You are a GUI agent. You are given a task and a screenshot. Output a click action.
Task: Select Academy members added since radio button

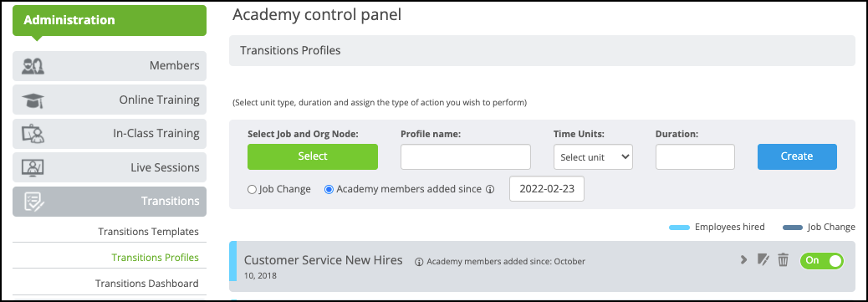[329, 189]
